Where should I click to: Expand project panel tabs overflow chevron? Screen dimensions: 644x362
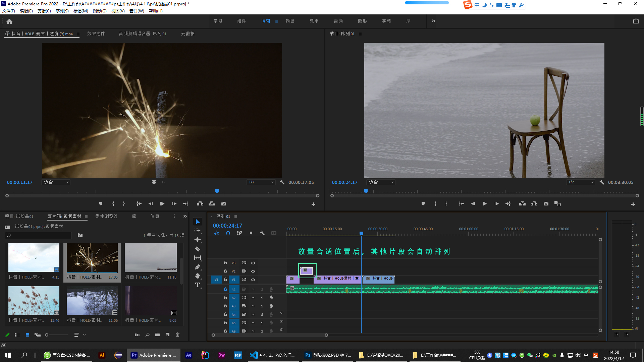click(x=185, y=216)
